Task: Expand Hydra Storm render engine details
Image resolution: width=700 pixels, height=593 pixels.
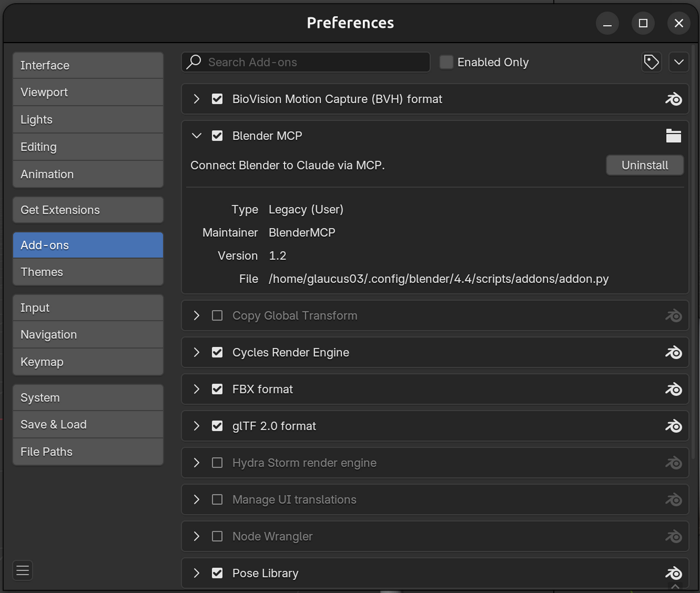Action: [x=197, y=462]
